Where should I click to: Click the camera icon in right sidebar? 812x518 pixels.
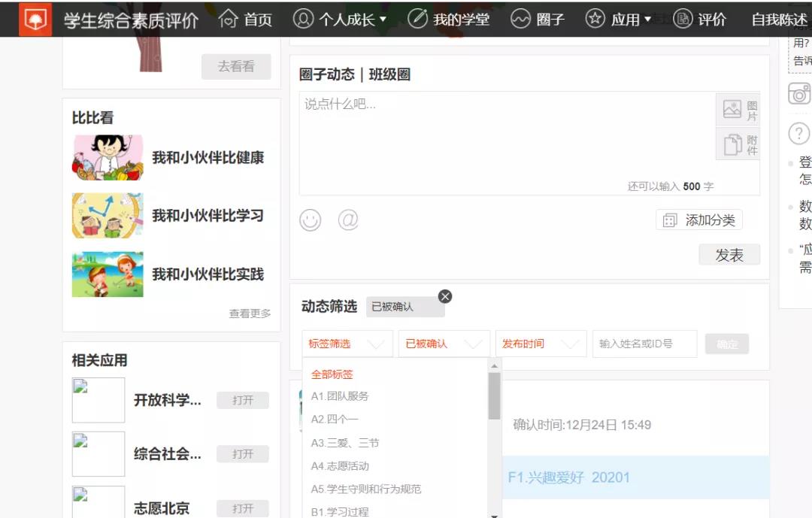pyautogui.click(x=799, y=94)
